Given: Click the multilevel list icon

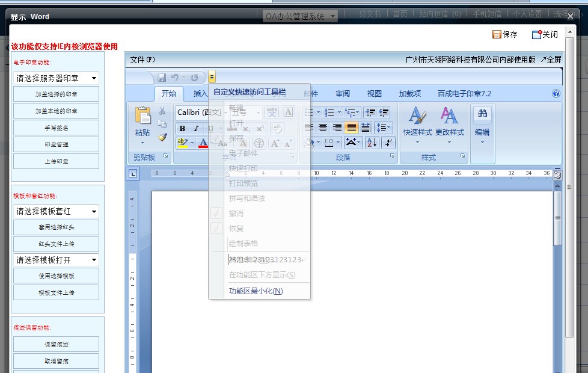Looking at the screenshot, I should pos(351,112).
